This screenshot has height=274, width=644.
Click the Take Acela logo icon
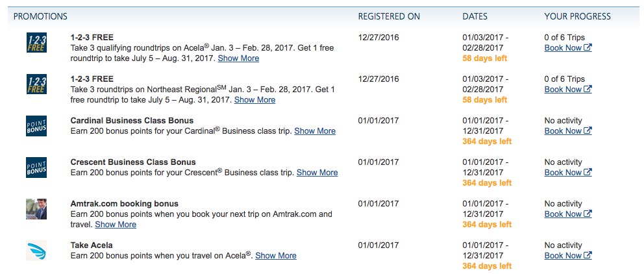(36, 251)
